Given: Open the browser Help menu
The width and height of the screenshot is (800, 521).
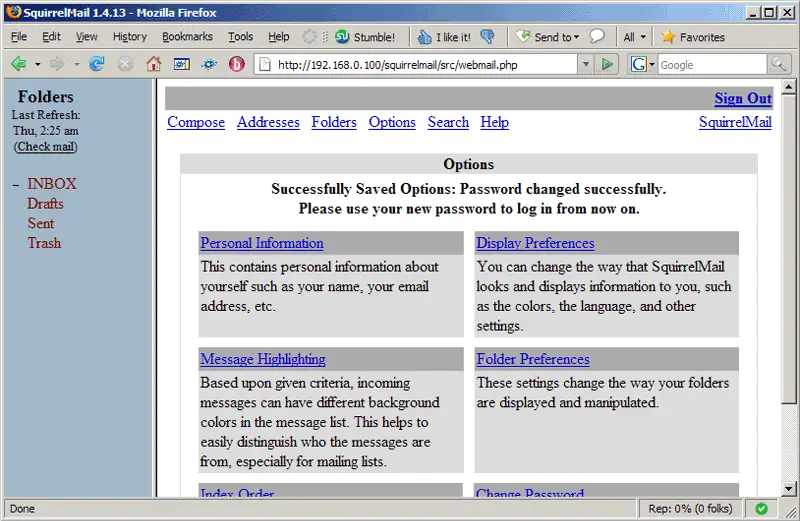Looking at the screenshot, I should click(x=279, y=37).
